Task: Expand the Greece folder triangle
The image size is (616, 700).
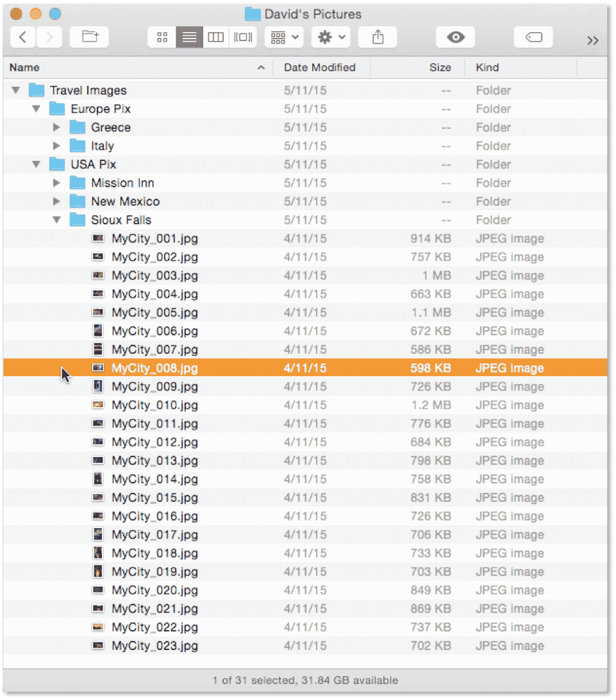Action: click(x=56, y=127)
